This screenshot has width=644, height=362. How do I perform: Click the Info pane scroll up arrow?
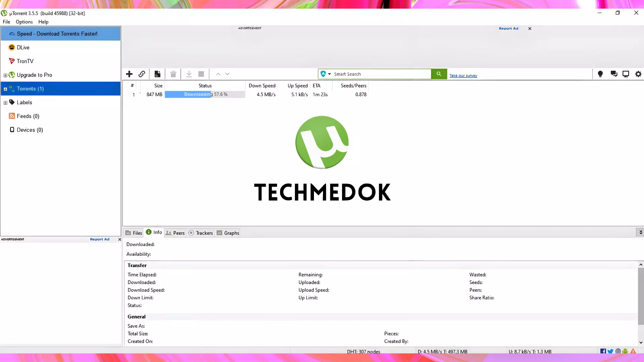click(x=641, y=264)
